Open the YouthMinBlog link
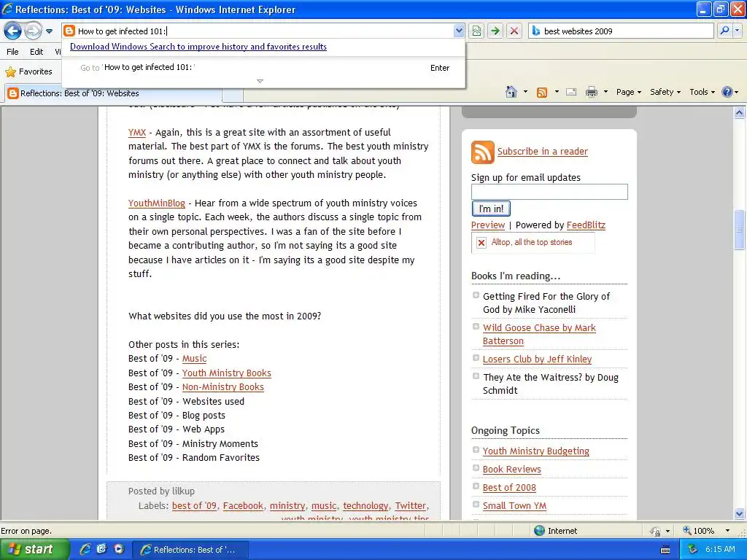 pos(156,203)
